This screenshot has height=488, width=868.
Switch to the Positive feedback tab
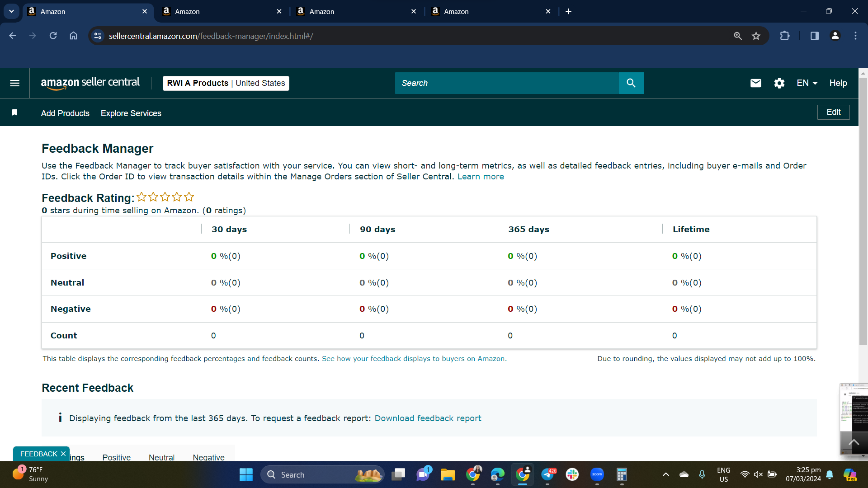(116, 457)
